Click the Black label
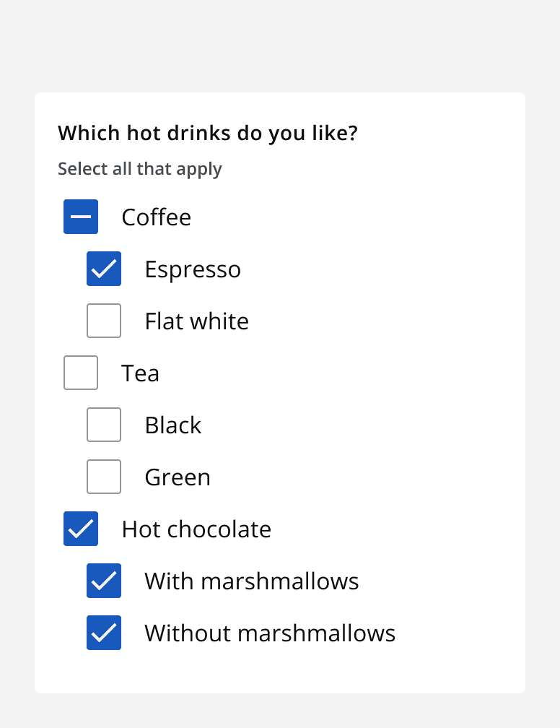The height and width of the screenshot is (728, 560). coord(173,425)
